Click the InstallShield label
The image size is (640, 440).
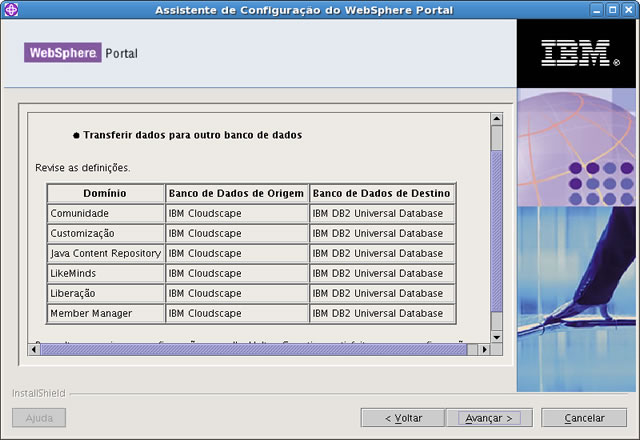click(x=38, y=393)
